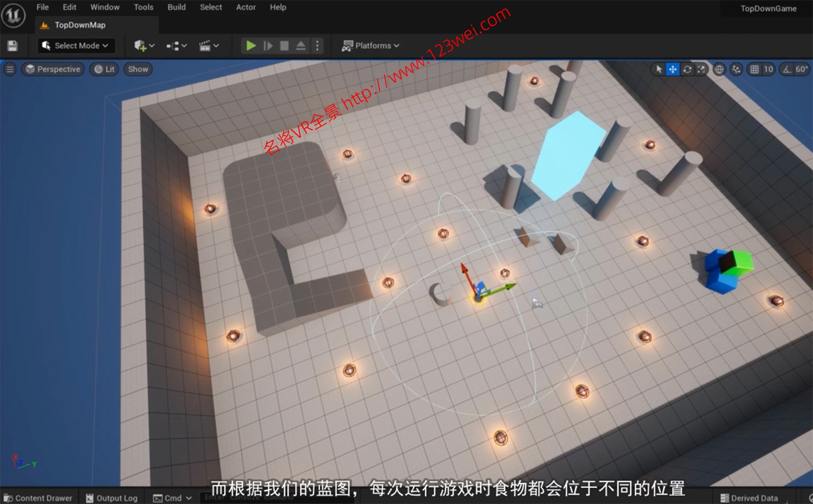The height and width of the screenshot is (504, 813).
Task: Open the Build menu
Action: 176,7
